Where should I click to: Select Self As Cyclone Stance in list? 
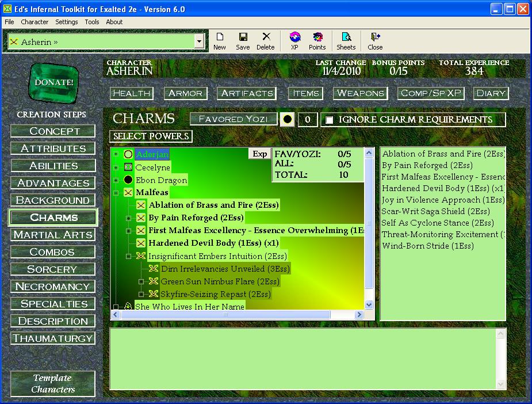[x=438, y=223]
